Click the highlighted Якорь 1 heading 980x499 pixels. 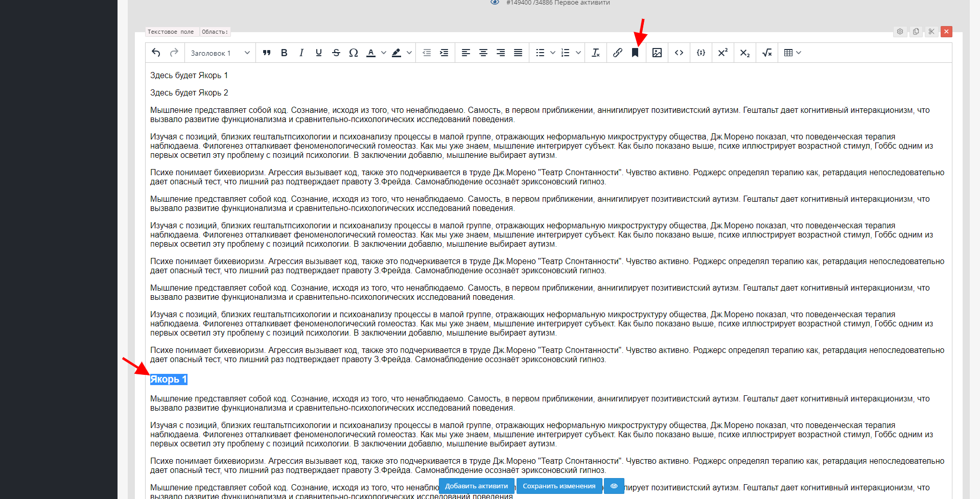point(169,379)
